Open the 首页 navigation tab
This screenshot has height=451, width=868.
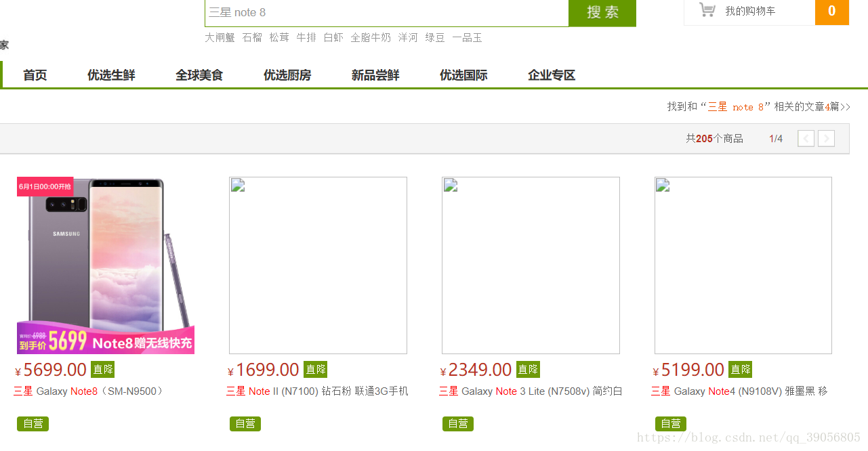tap(35, 75)
